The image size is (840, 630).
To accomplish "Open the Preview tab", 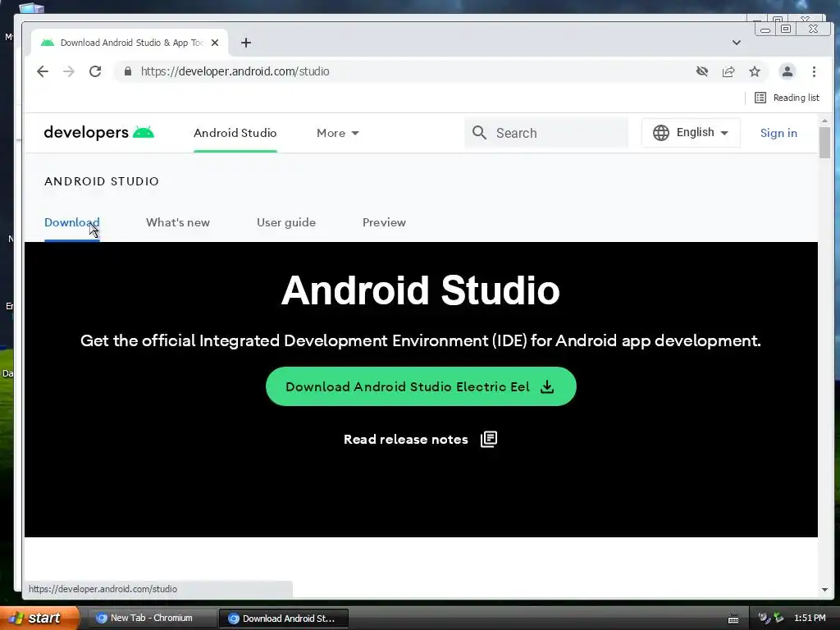I will (384, 222).
